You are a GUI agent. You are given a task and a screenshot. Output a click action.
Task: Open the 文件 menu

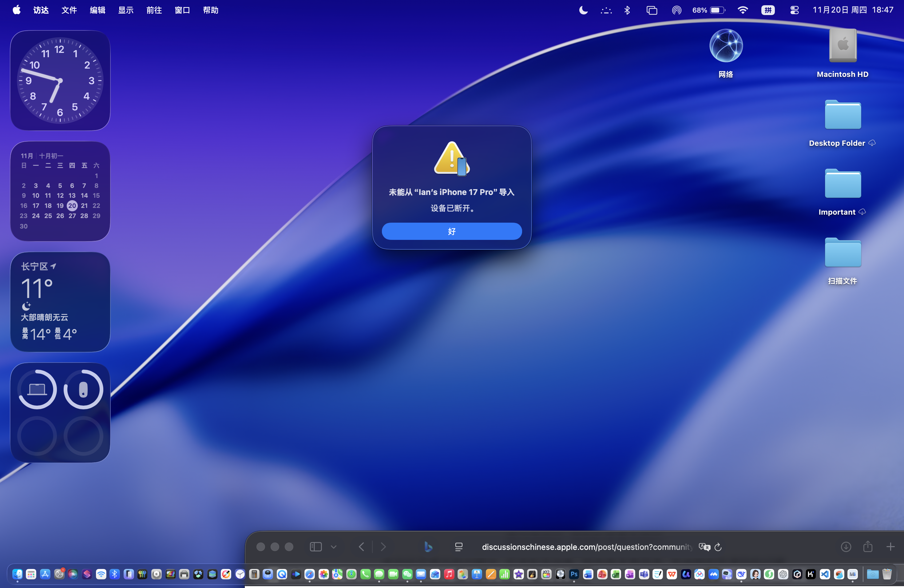pyautogui.click(x=69, y=10)
